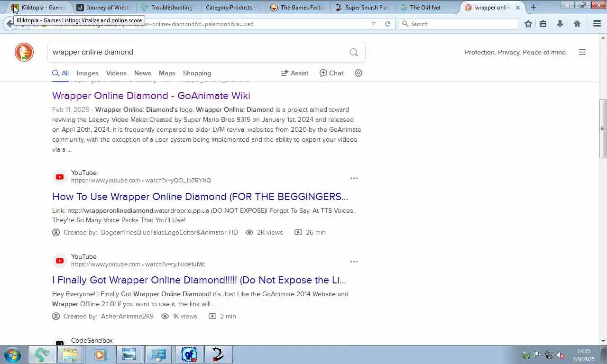The height and width of the screenshot is (364, 607).
Task: Open more options for yQO_lb7RYhQ result
Action: tap(354, 178)
